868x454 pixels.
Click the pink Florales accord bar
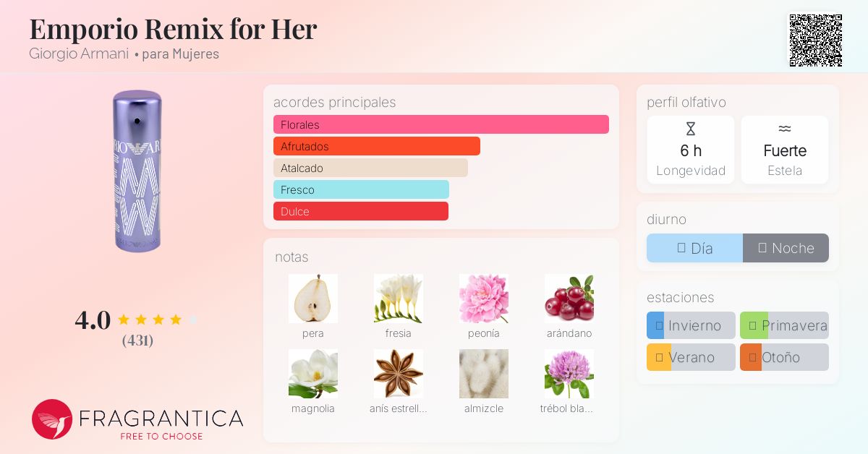(441, 124)
